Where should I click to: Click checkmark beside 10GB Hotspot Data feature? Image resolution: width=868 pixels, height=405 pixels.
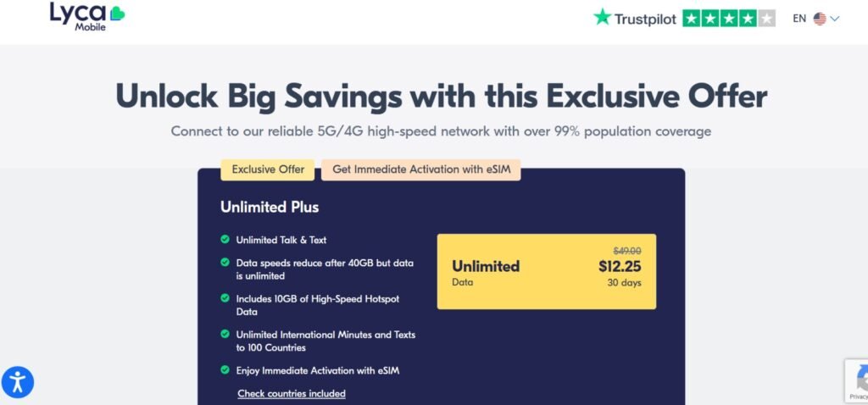[225, 298]
